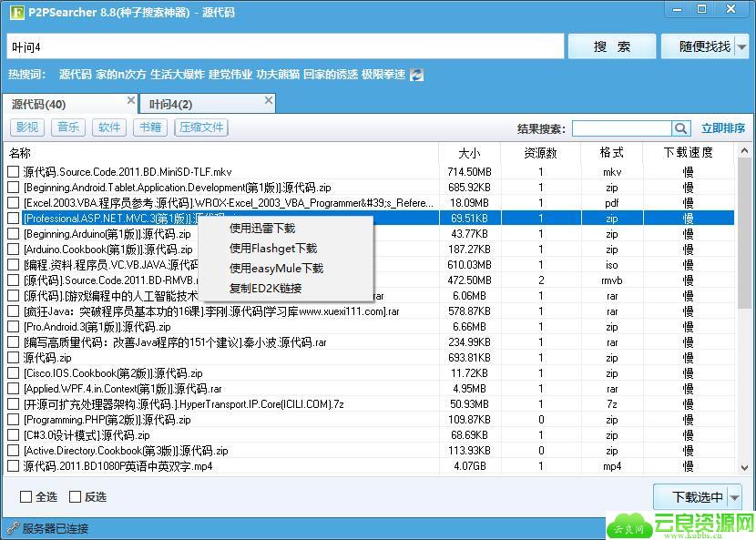The height and width of the screenshot is (540, 756).
Task: Click hot keyword 建党伟业
Action: [x=230, y=75]
